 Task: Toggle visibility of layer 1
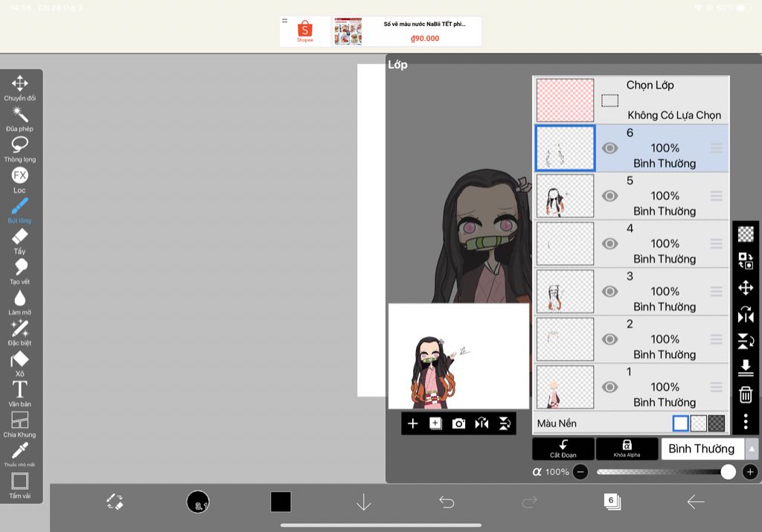coord(610,387)
